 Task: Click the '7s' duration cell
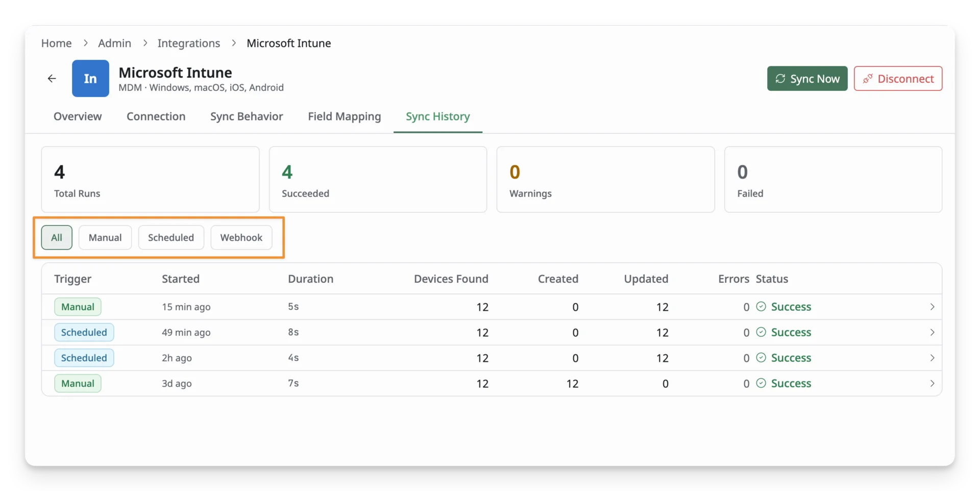coord(293,383)
